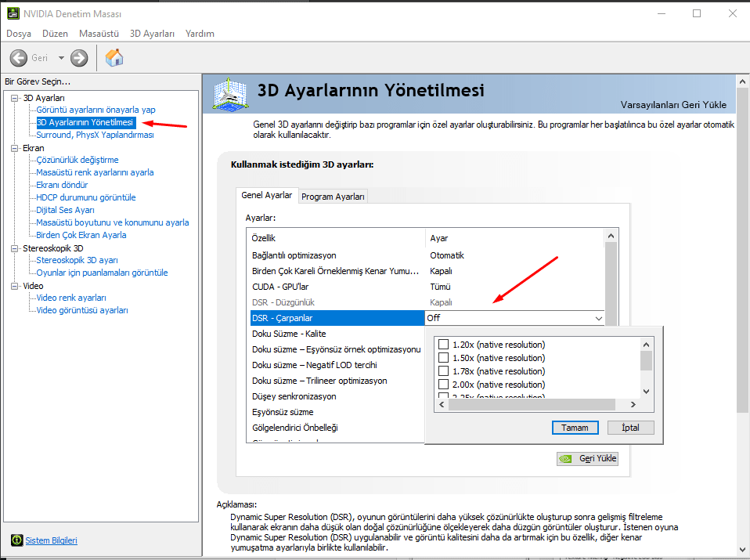The height and width of the screenshot is (560, 750).
Task: Click the Back arrow icon
Action: 19,58
